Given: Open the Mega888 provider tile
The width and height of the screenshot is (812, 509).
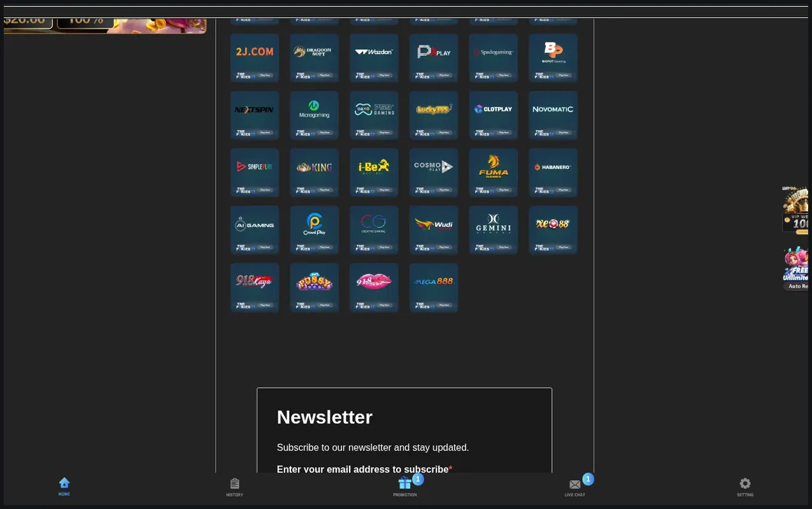Looking at the screenshot, I should 434,287.
